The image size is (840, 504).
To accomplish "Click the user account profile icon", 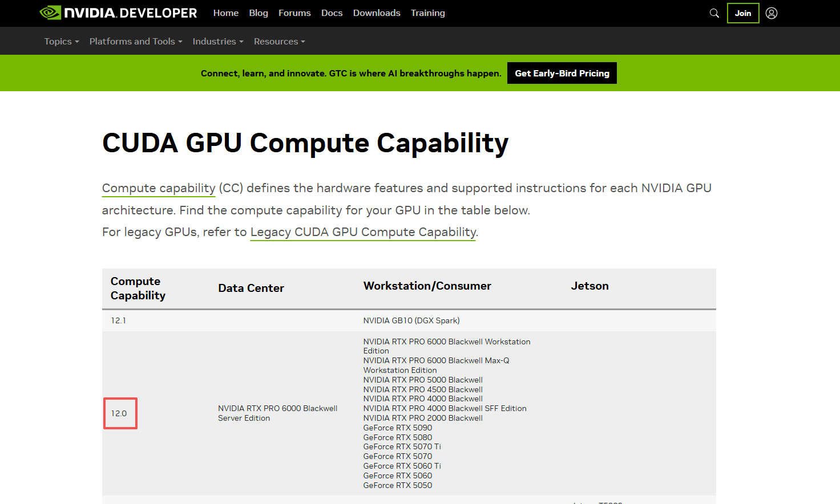I will [772, 13].
